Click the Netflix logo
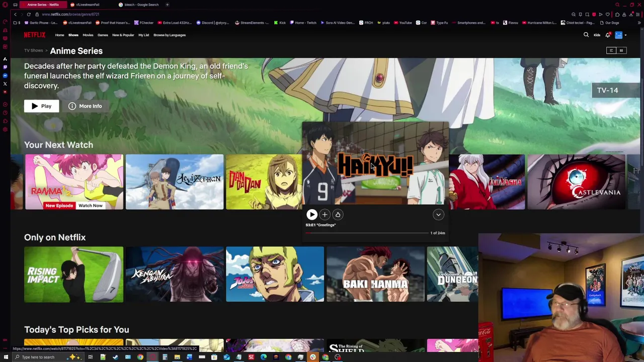This screenshot has width=644, height=362. click(35, 35)
